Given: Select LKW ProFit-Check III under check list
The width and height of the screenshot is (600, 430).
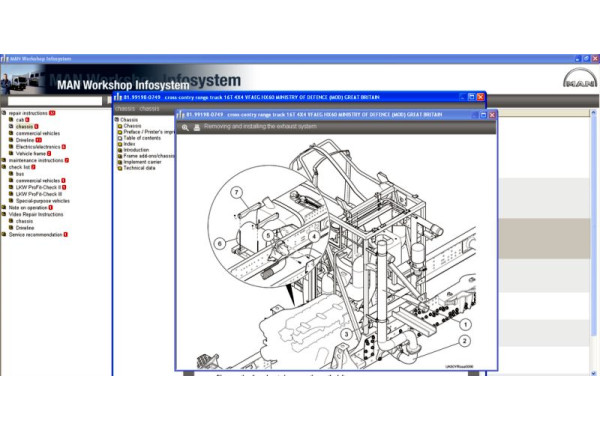Looking at the screenshot, I should tap(38, 194).
